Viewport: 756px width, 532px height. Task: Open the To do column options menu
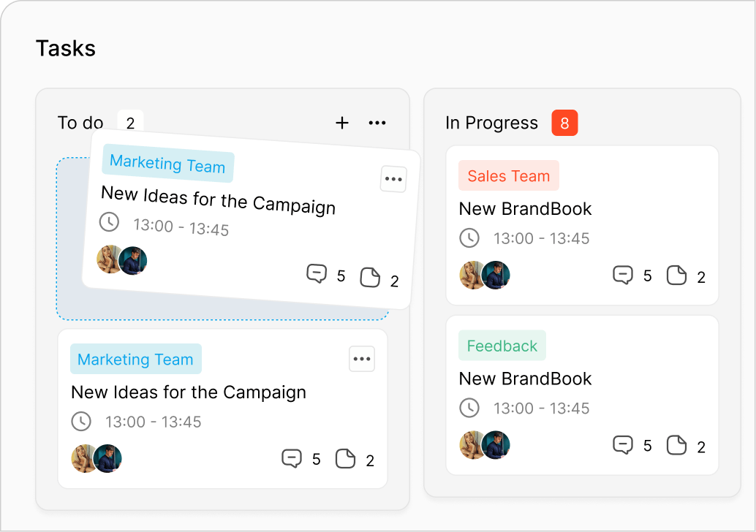[x=377, y=123]
